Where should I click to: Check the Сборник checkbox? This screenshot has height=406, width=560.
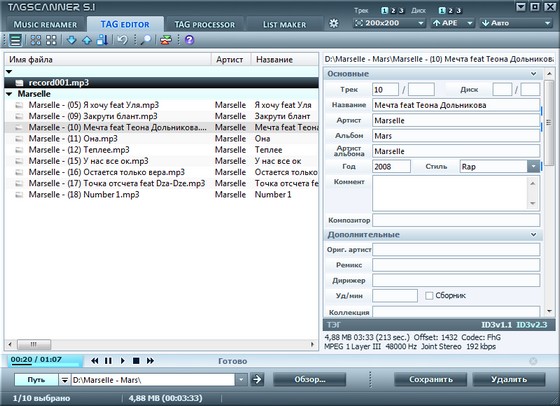(429, 296)
